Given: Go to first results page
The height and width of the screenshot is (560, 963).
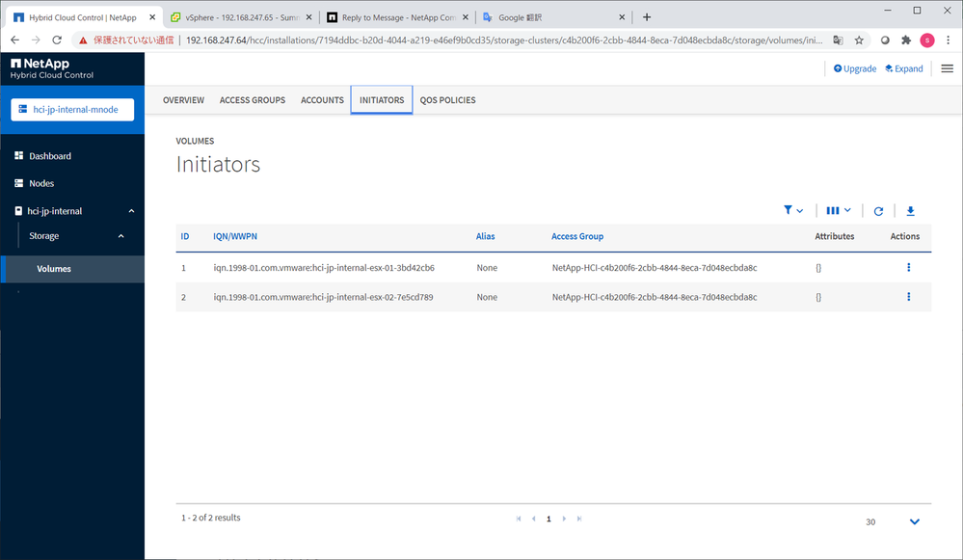Looking at the screenshot, I should [519, 519].
